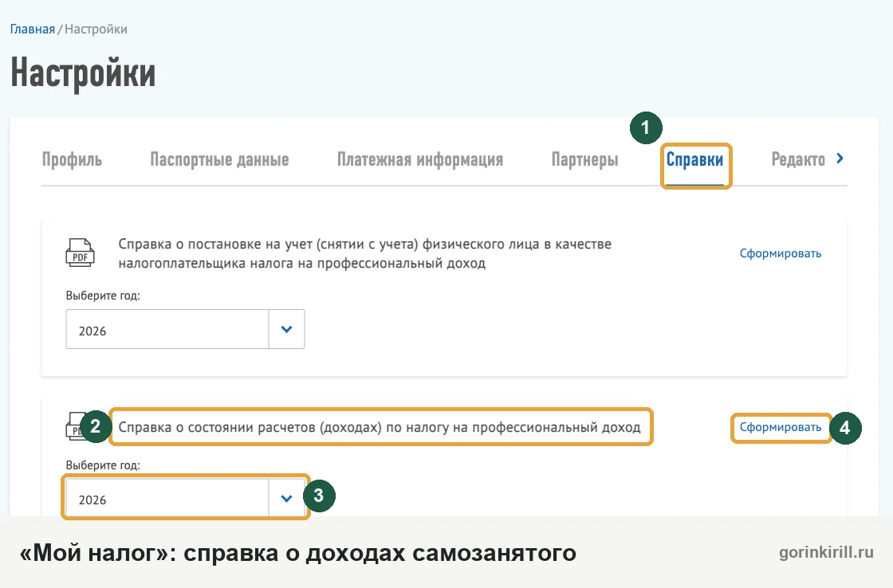Click PDF icon of registration certificate
This screenshot has height=588, width=893.
coord(80,253)
